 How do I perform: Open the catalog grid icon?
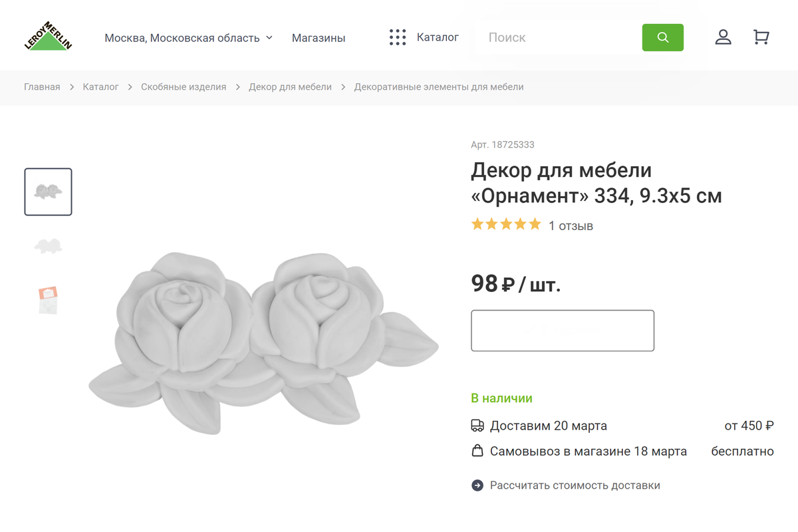(398, 37)
